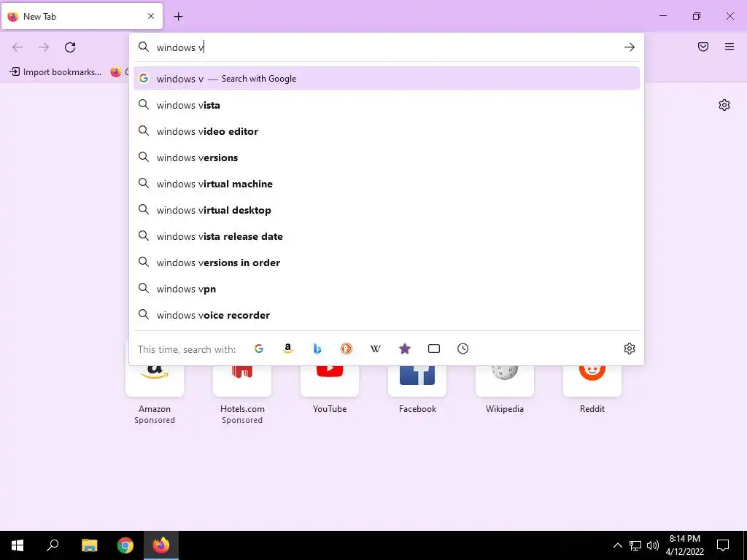Search history using the clock icon

click(463, 349)
